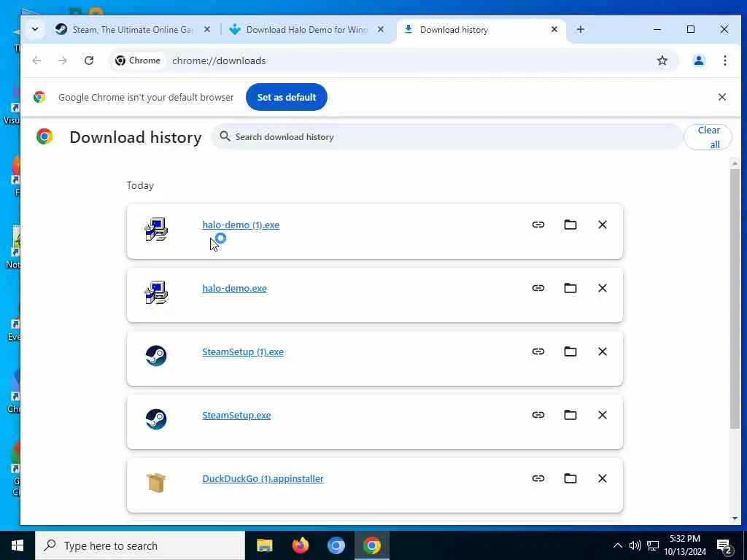The image size is (747, 560).
Task: Open the Windows notification center
Action: coord(724,546)
